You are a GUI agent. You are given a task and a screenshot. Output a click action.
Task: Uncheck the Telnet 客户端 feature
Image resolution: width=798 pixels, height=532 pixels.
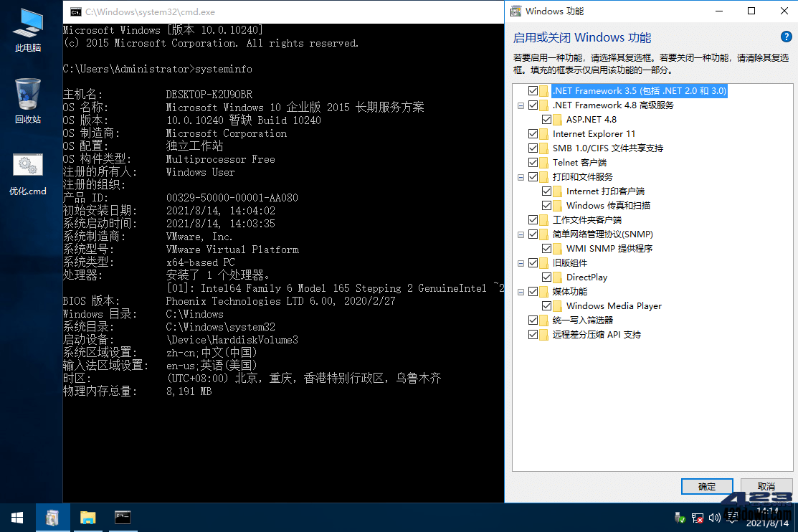point(533,162)
